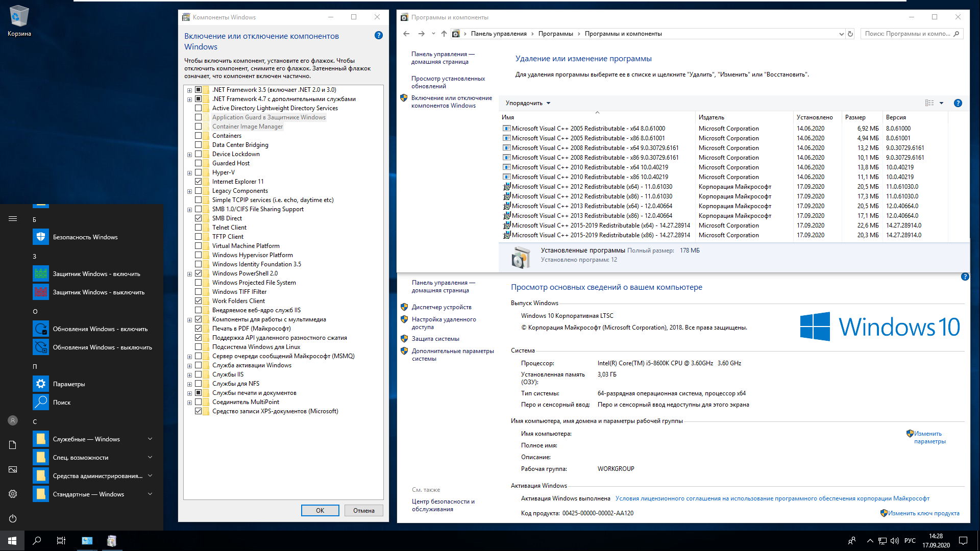Enable Virtual Machine Platform checkbox
This screenshot has width=980, height=551.
pos(199,246)
